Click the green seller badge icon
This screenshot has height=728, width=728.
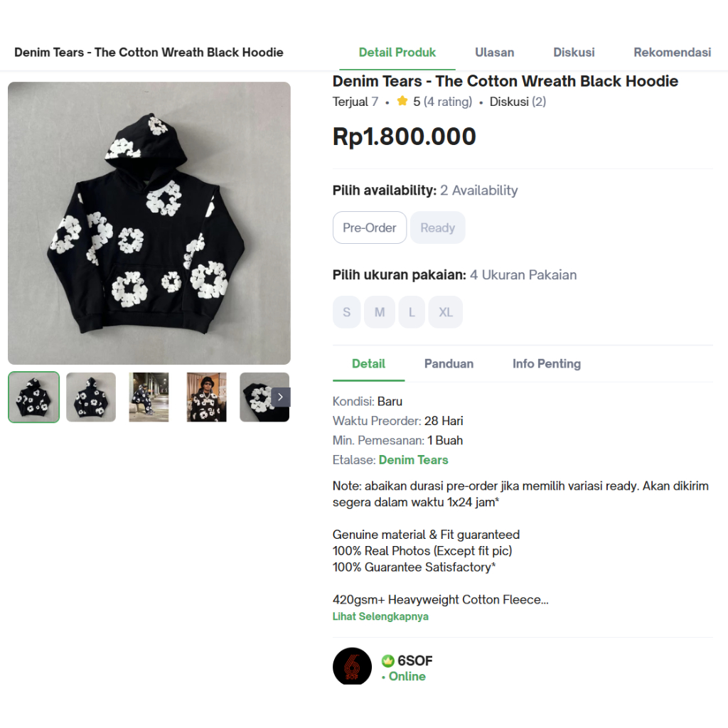click(x=387, y=660)
